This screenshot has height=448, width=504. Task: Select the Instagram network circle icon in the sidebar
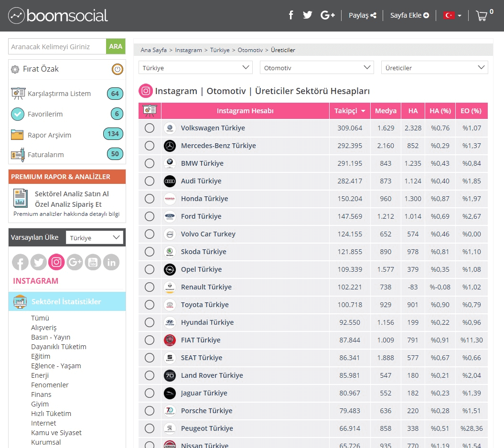[56, 262]
